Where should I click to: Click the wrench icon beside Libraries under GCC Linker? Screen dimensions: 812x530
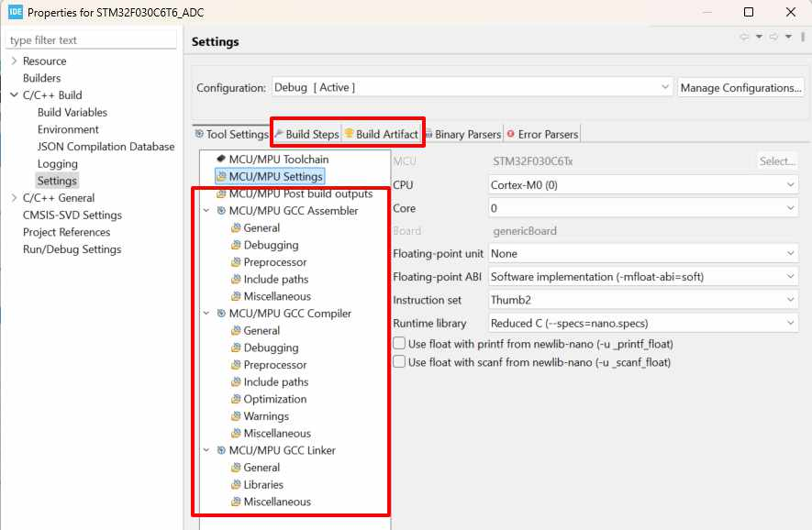coord(234,484)
